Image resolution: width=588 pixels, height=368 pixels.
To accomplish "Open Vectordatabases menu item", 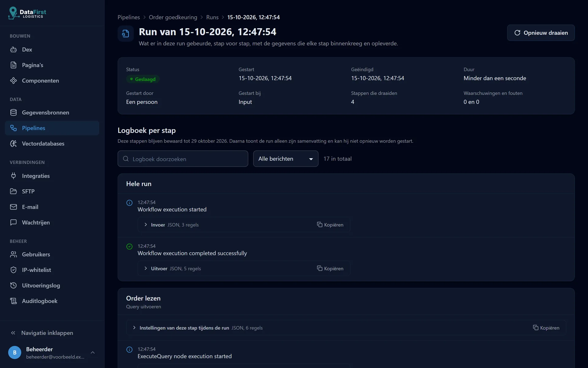I will tap(52, 144).
